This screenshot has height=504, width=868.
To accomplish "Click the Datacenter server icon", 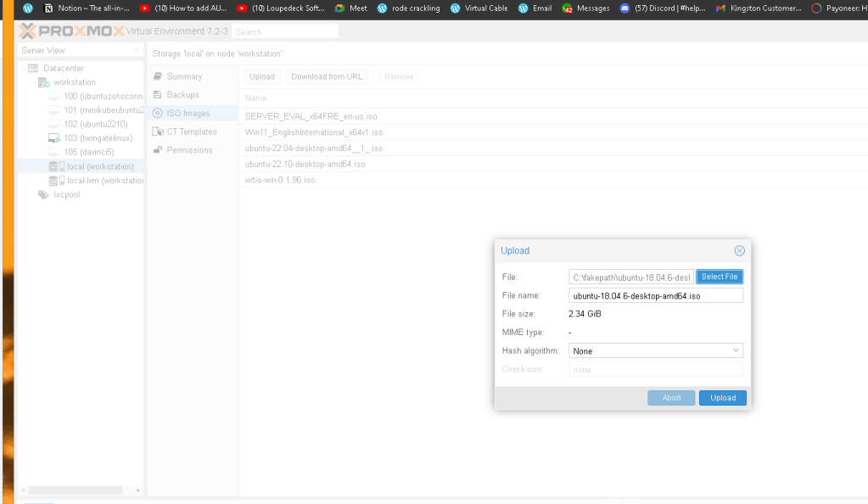I will [x=33, y=68].
